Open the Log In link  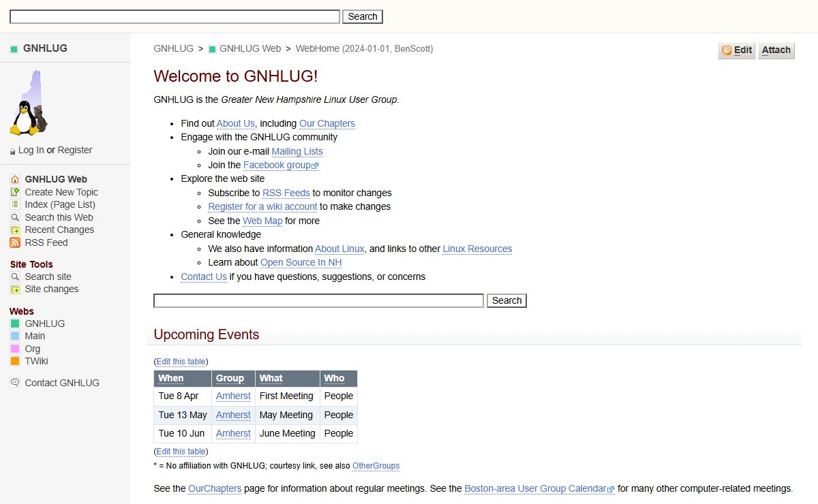click(31, 151)
